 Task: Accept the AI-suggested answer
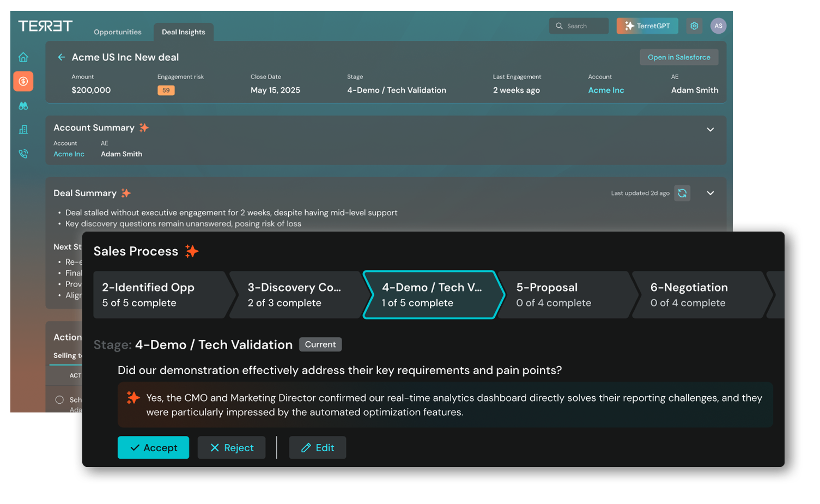154,447
